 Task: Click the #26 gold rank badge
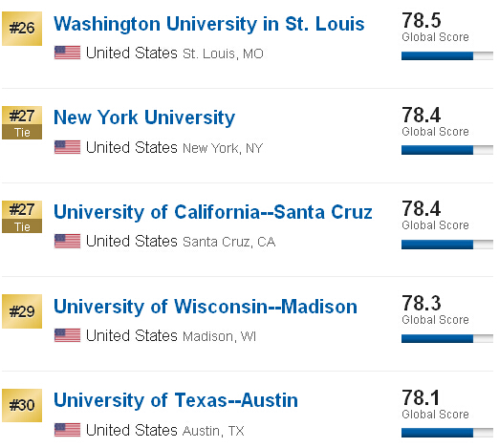(x=22, y=29)
